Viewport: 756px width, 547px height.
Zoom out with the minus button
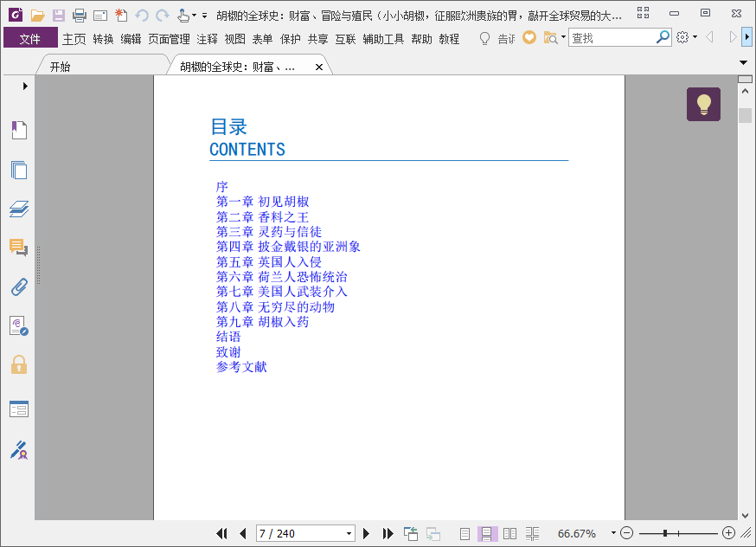coord(626,533)
